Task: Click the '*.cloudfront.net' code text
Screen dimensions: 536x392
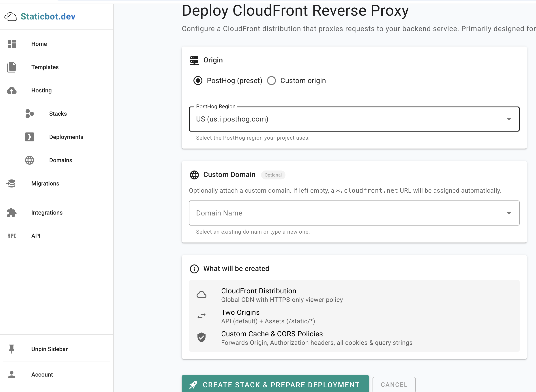Action: coord(367,191)
